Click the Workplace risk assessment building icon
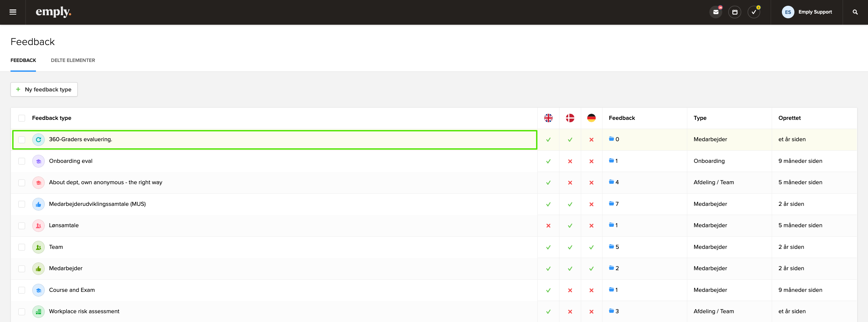The height and width of the screenshot is (322, 868). (x=38, y=312)
